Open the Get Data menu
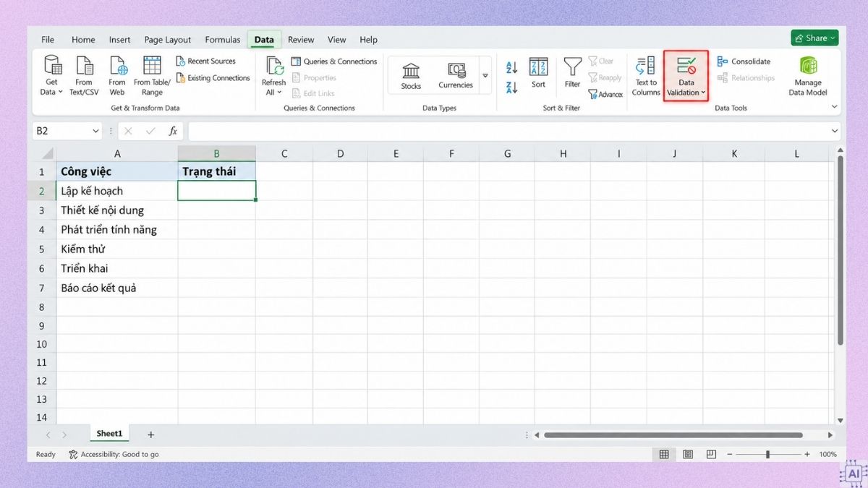This screenshot has height=488, width=868. (51, 75)
